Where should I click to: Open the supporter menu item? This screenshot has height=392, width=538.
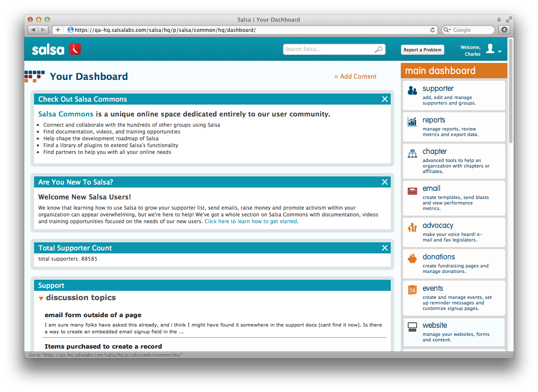pyautogui.click(x=454, y=95)
